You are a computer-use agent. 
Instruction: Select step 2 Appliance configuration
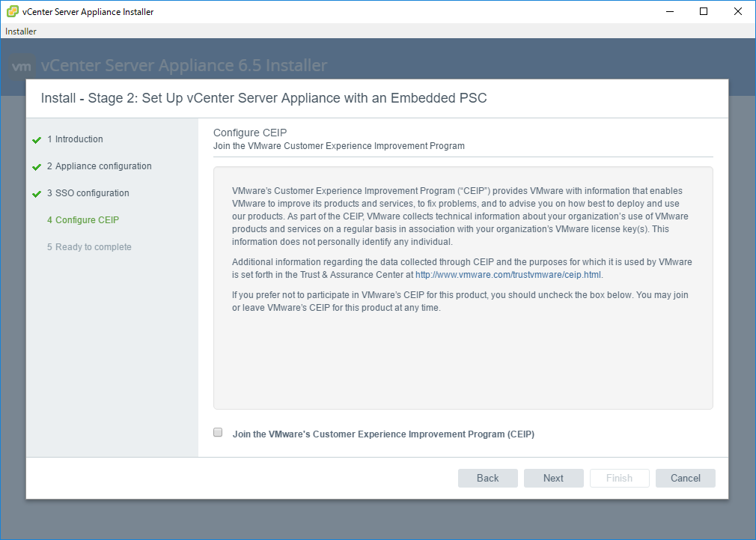tap(100, 166)
